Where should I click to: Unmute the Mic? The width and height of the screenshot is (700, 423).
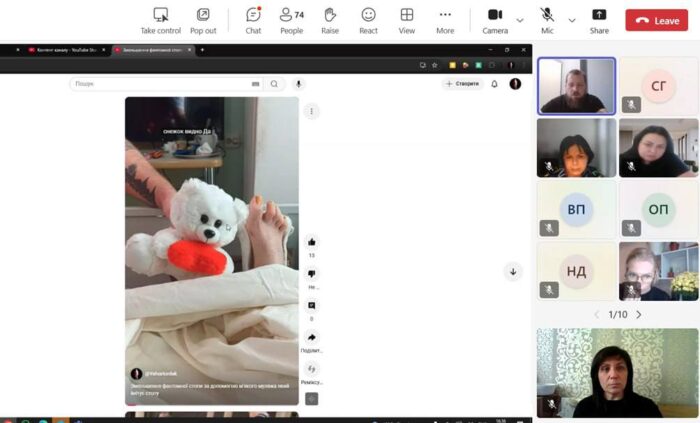click(547, 19)
